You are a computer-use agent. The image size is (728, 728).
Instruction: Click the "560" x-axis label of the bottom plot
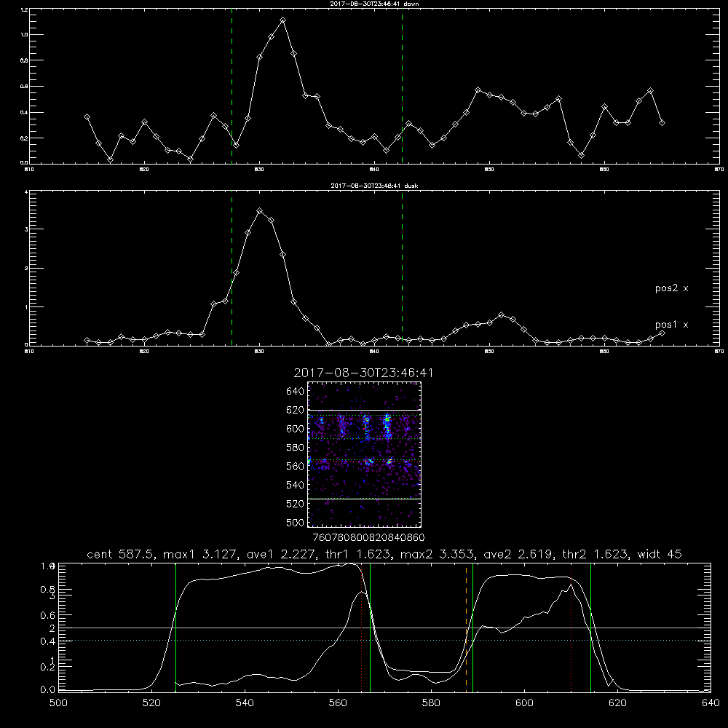pos(338,703)
